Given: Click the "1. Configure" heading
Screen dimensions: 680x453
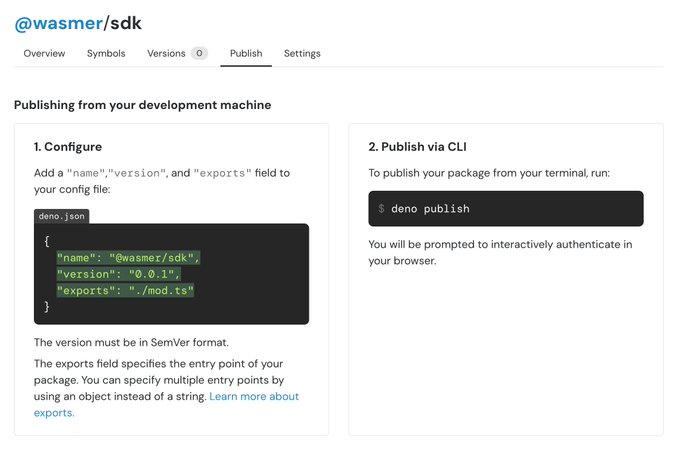Looking at the screenshot, I should pyautogui.click(x=68, y=147).
